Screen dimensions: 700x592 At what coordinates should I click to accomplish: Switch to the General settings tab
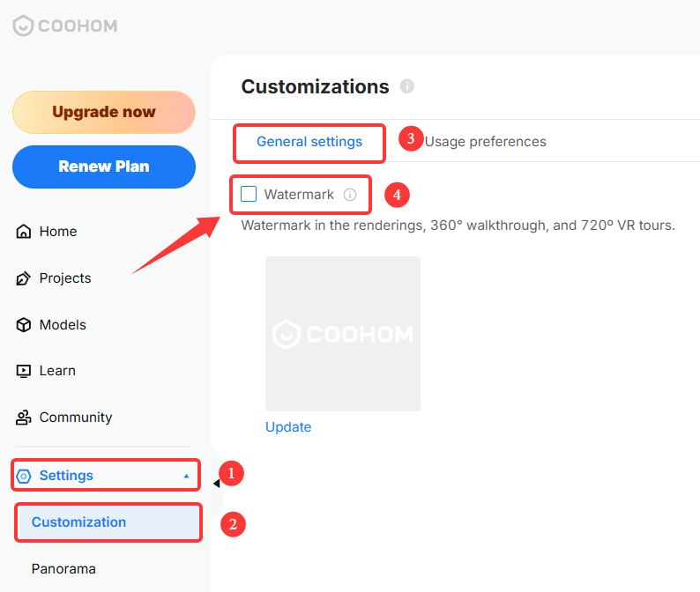click(309, 142)
